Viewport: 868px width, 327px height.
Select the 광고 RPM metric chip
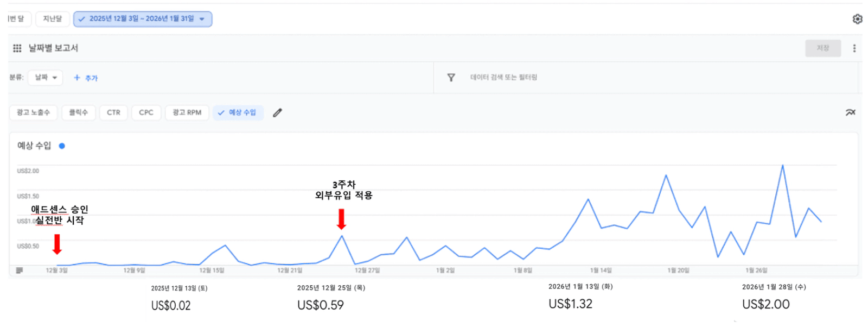coord(187,112)
